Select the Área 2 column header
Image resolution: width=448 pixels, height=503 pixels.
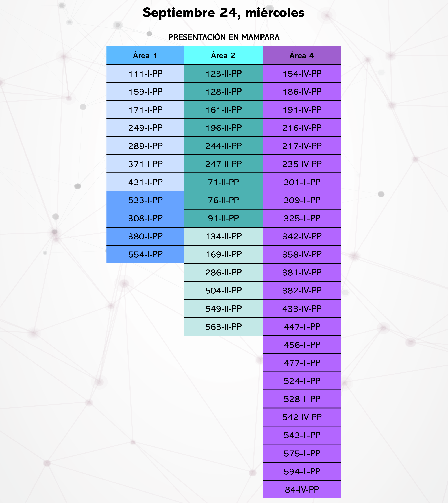pos(223,55)
